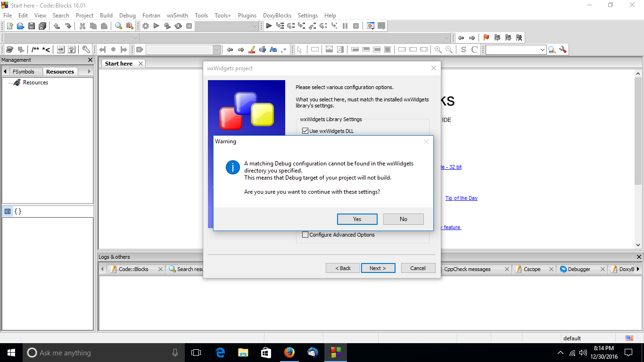Confirm warning by clicking Yes
The width and height of the screenshot is (644, 362).
click(x=357, y=219)
